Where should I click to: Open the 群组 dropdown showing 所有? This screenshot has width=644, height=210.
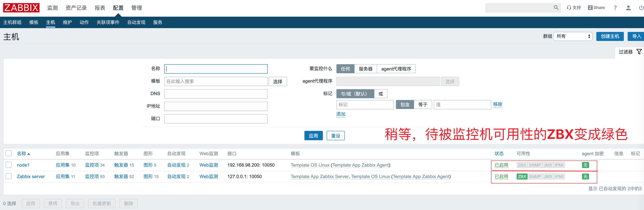click(573, 36)
